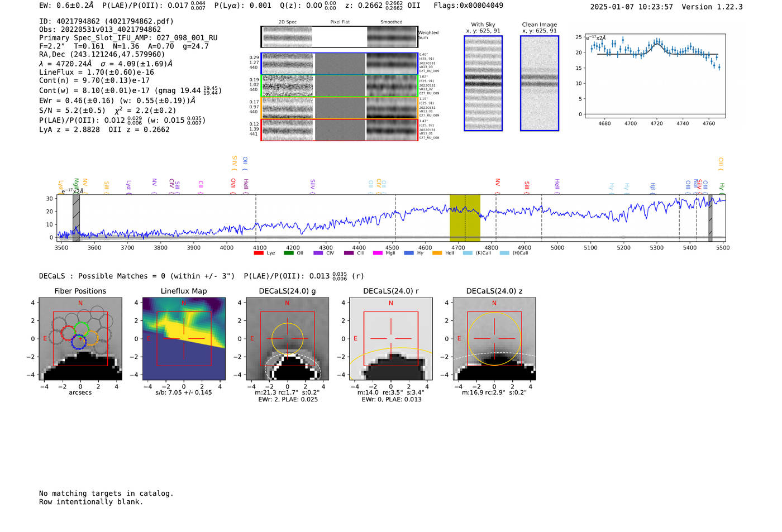Click the Row intentionally blank. text
This screenshot has height=532, width=782.
point(91,502)
